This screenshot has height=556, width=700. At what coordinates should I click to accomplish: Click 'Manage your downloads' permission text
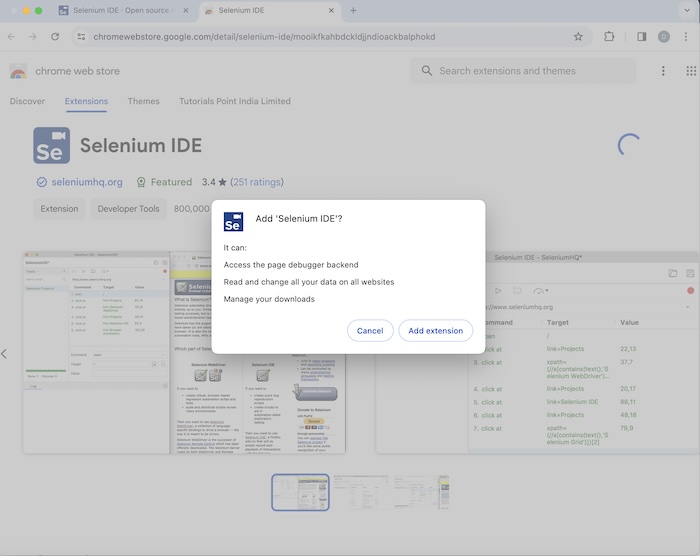(269, 299)
